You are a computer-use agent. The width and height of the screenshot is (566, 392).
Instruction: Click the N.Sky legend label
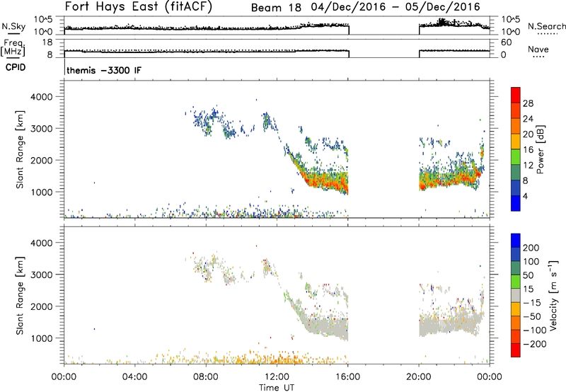13,26
